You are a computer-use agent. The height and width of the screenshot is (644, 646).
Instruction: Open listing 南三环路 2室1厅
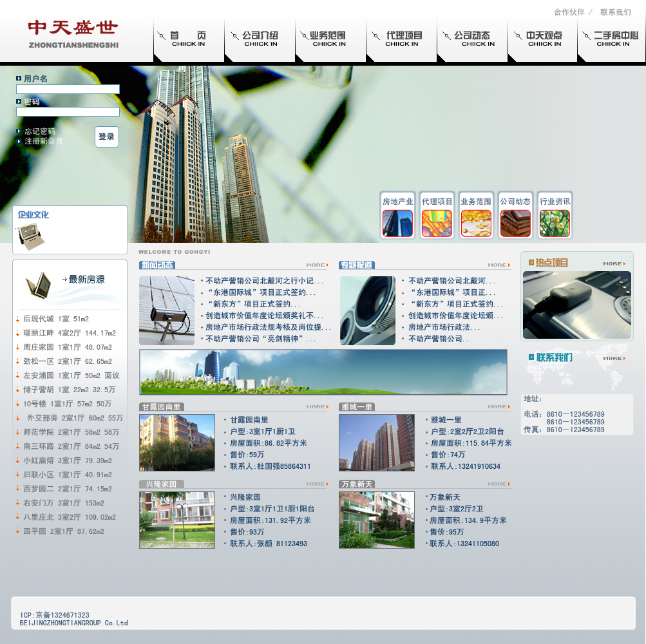[x=71, y=446]
